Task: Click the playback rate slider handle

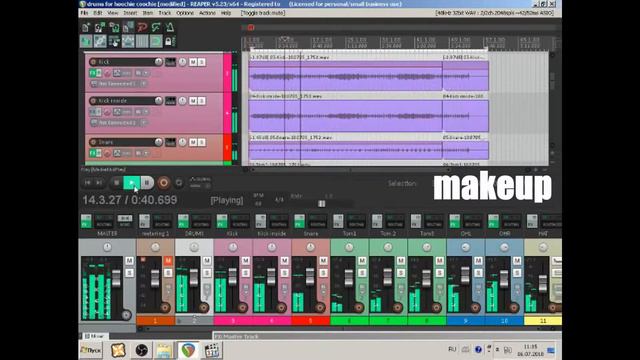Action: [322, 203]
